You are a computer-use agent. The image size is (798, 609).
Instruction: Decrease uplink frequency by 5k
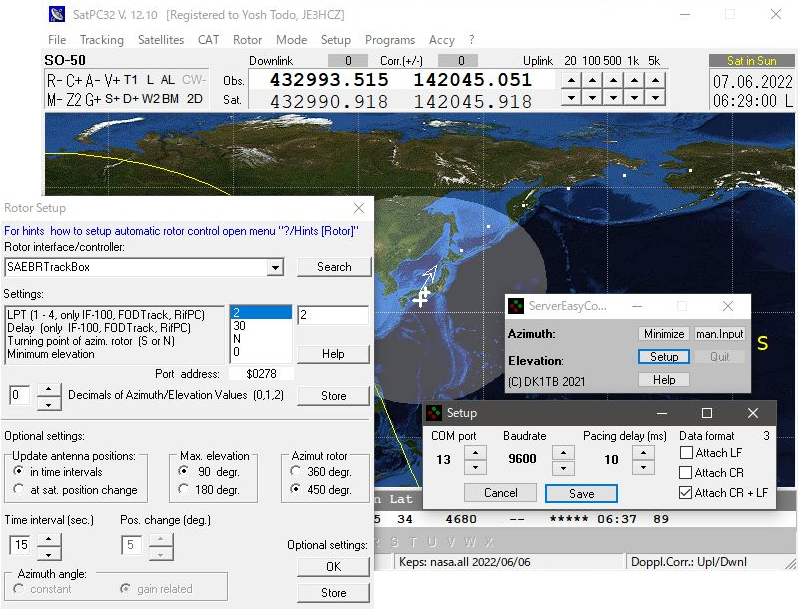(655, 97)
